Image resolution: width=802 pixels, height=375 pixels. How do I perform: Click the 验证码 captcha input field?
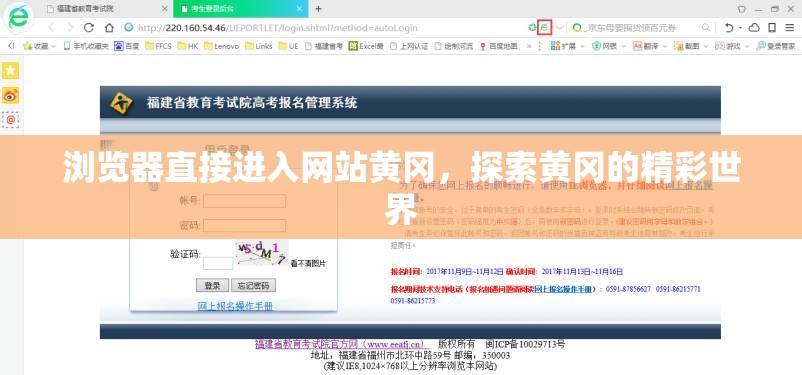pyautogui.click(x=218, y=263)
